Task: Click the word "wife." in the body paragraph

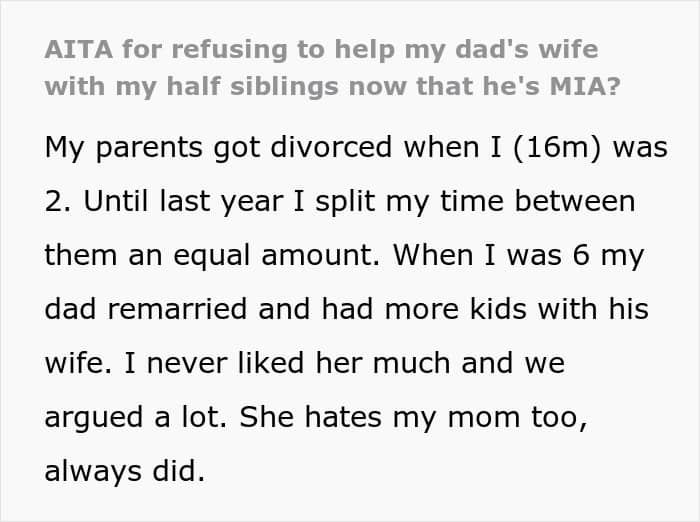Action: pyautogui.click(x=78, y=363)
